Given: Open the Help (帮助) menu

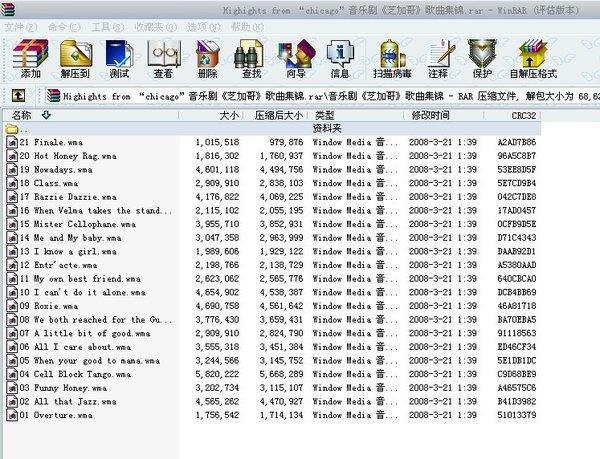Looking at the screenshot, I should 248,27.
